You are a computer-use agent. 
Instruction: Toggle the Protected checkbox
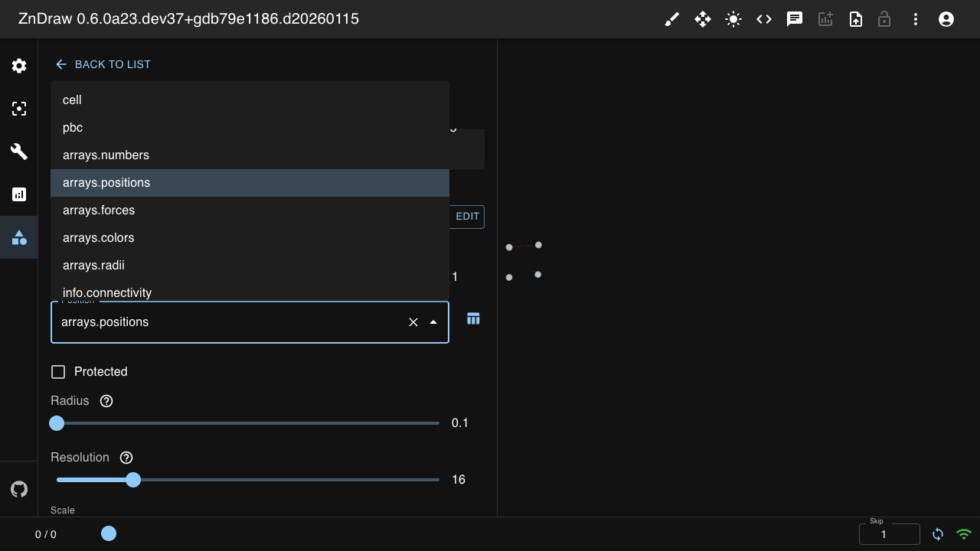(x=58, y=372)
